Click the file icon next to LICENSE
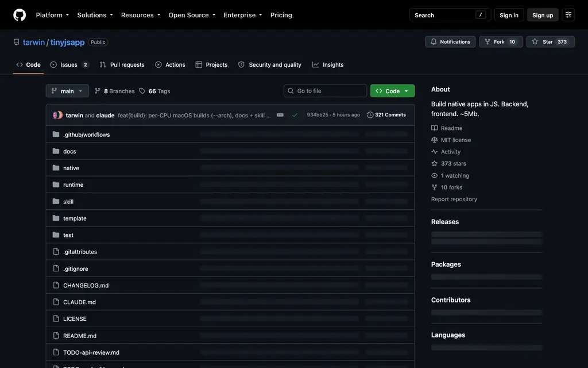This screenshot has width=588, height=368. coord(56,319)
